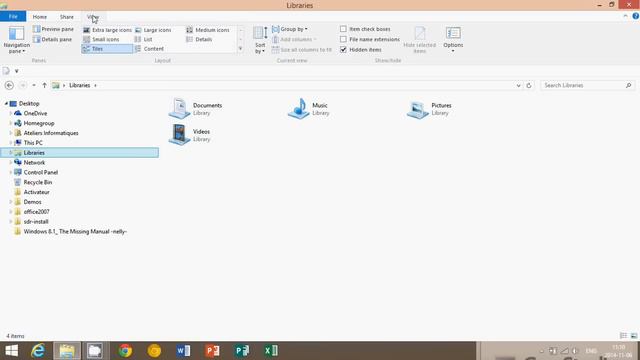Select the office2007 folder
Viewport: 640px width, 360px height.
(36, 212)
